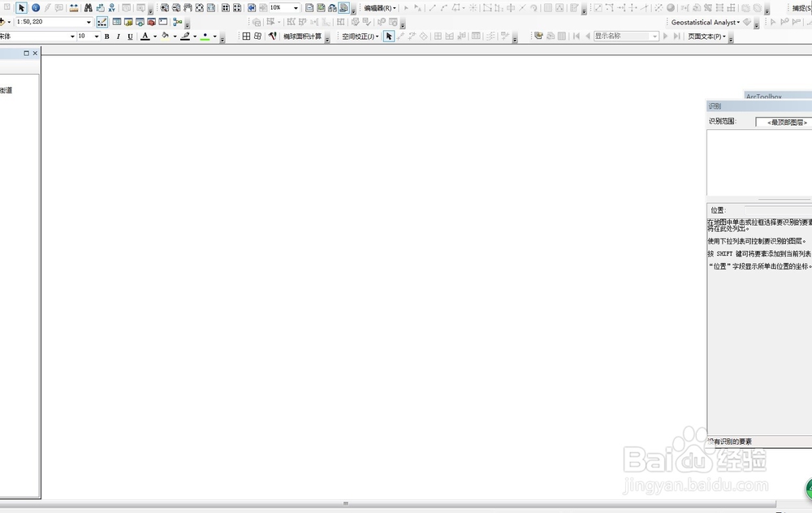Click the font color A swatch
The width and height of the screenshot is (812, 513).
(x=145, y=37)
